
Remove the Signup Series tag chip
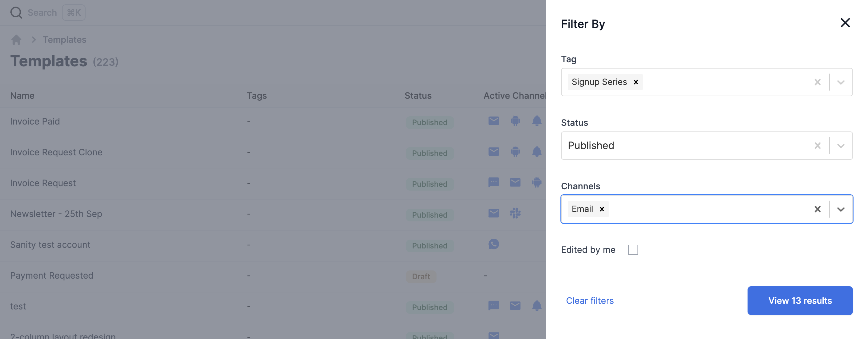tap(636, 82)
